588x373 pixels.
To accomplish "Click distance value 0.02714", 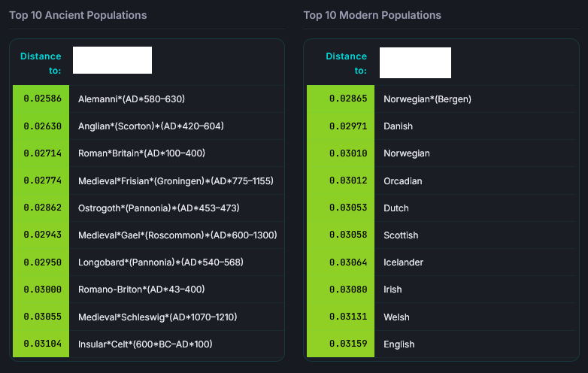I will [42, 153].
